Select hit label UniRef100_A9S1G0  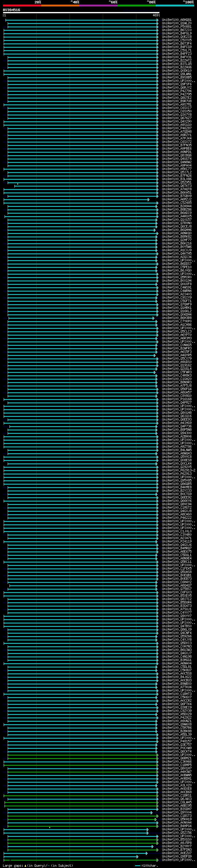click(176, 125)
